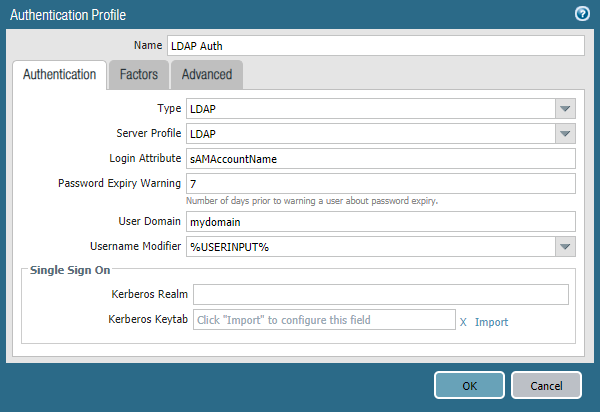The image size is (600, 412).
Task: Open the Advanced tab
Action: click(206, 75)
